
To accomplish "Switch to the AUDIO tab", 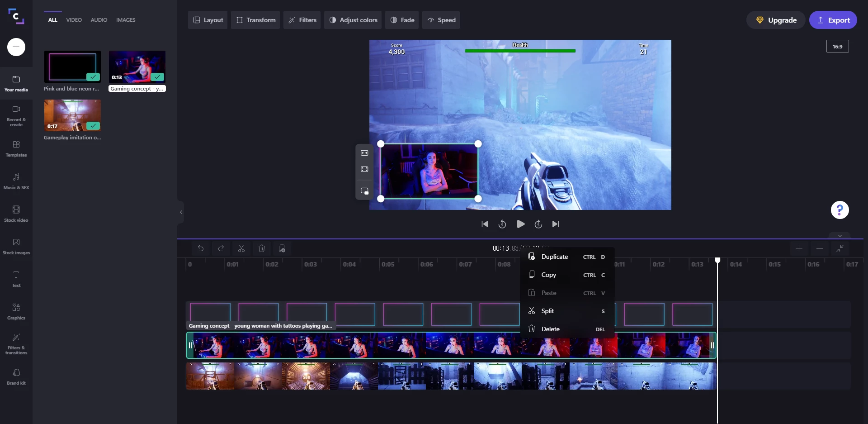I will (x=99, y=20).
